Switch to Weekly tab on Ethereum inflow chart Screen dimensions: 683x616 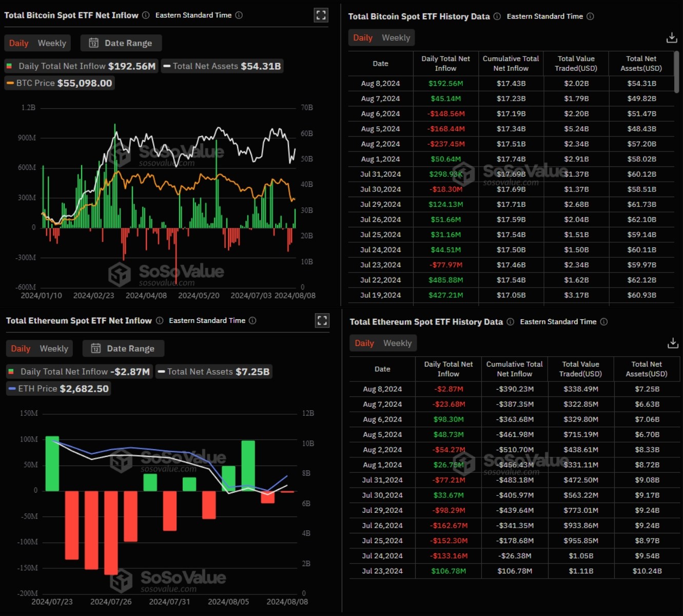pos(53,348)
